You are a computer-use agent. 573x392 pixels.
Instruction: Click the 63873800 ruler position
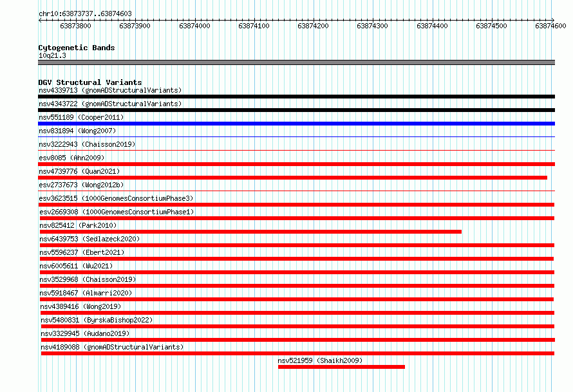[x=75, y=26]
